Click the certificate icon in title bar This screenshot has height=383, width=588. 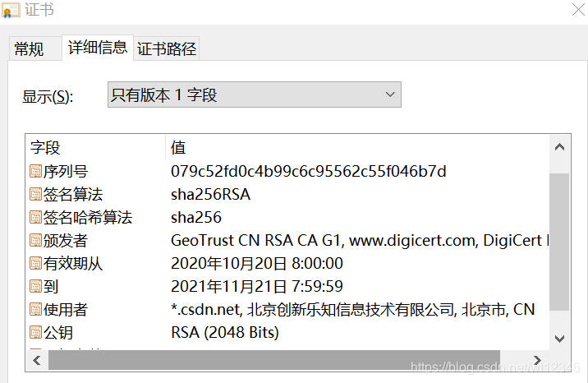[x=11, y=10]
